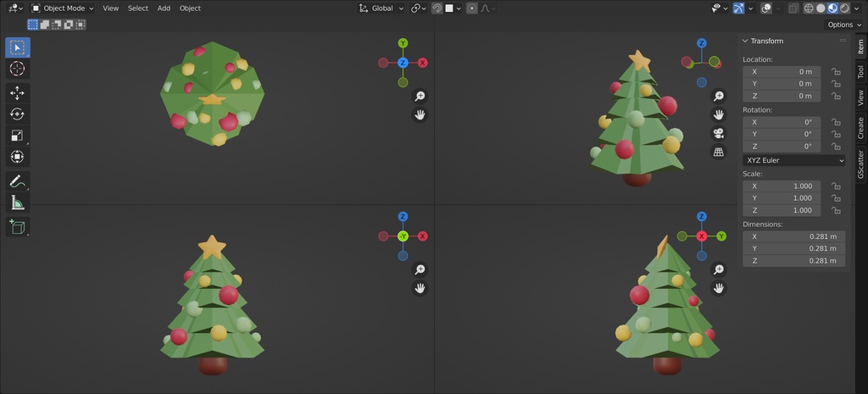
Task: Click zoom icon in the right-view viewport
Action: pos(719,269)
